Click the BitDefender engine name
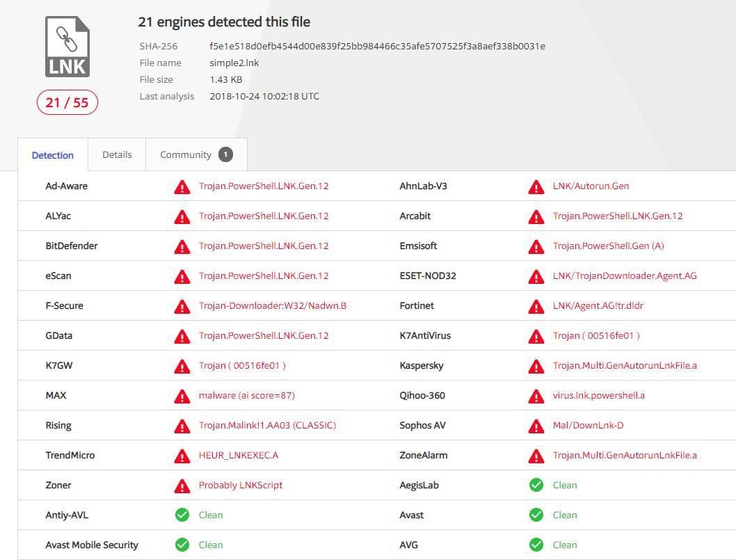 (x=72, y=246)
